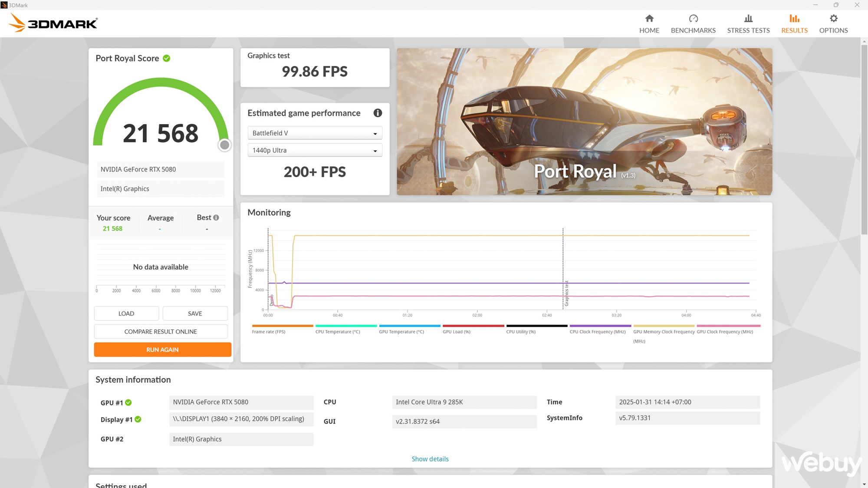Click the Compare Result Online button

click(160, 331)
